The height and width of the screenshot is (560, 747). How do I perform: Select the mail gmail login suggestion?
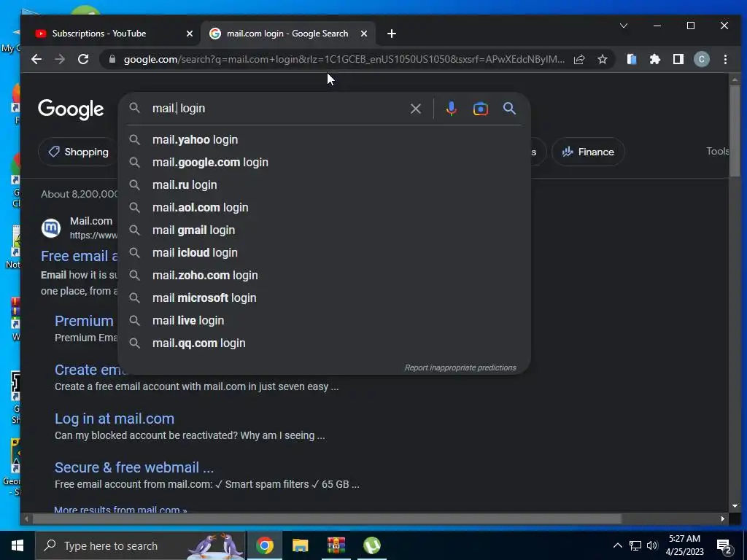[x=324, y=230]
